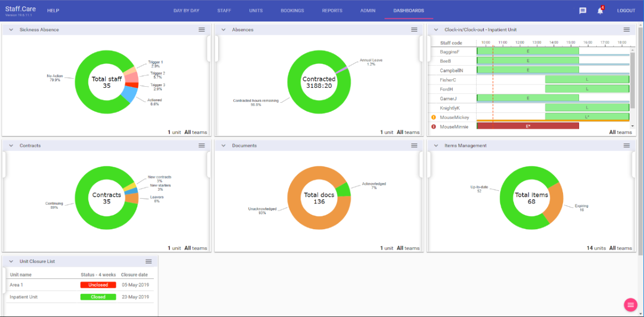This screenshot has height=317, width=644.
Task: Click the Logout link
Action: click(626, 11)
